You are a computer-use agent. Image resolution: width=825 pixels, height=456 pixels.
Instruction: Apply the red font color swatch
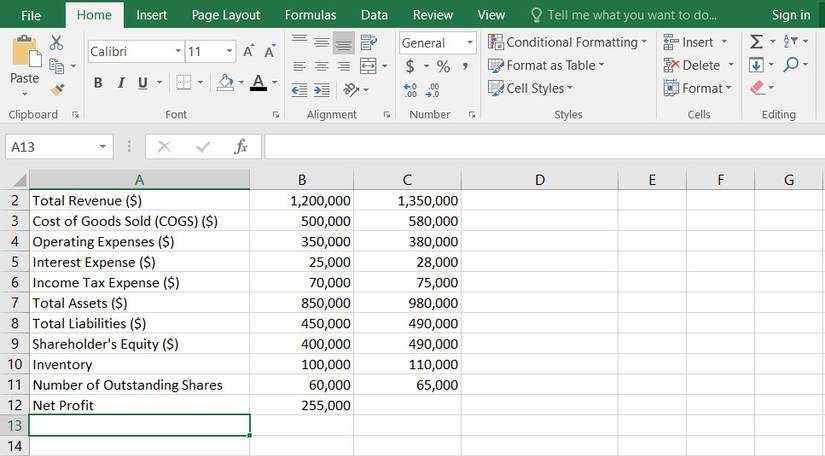pos(258,82)
